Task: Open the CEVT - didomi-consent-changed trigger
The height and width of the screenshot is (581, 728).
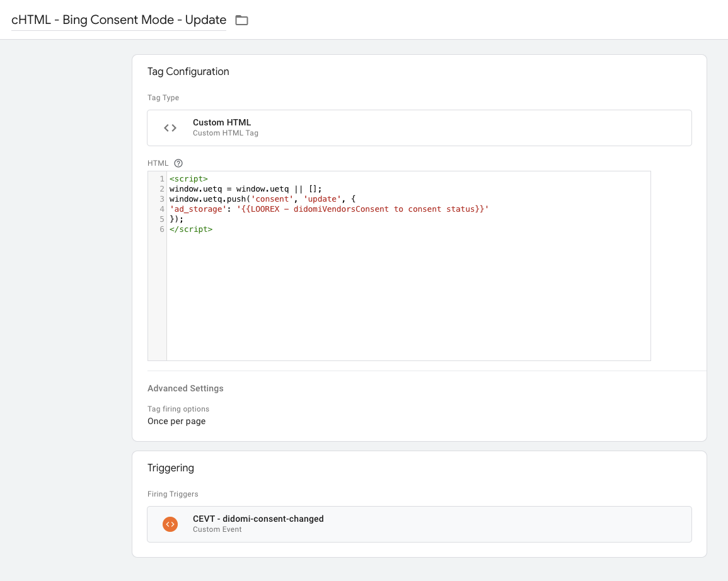Action: click(x=419, y=524)
